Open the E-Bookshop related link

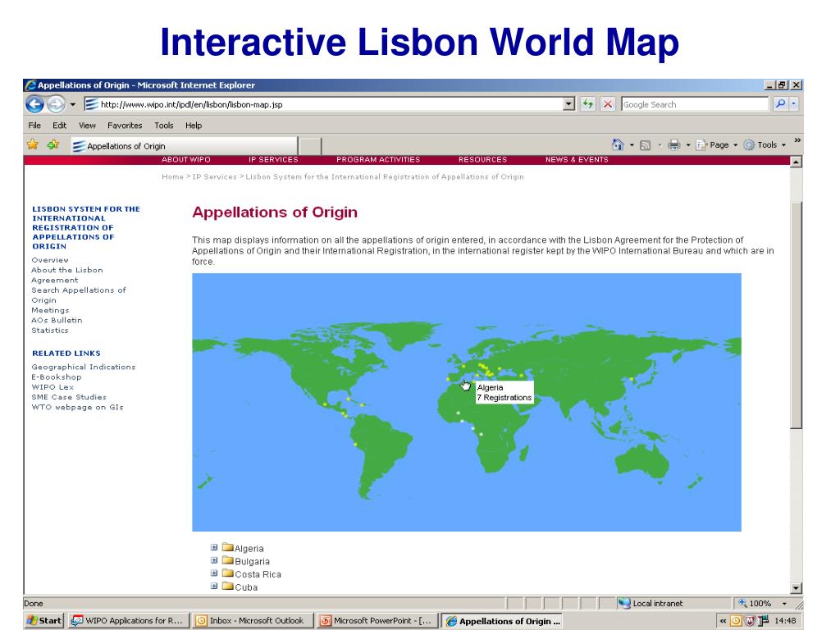click(57, 377)
